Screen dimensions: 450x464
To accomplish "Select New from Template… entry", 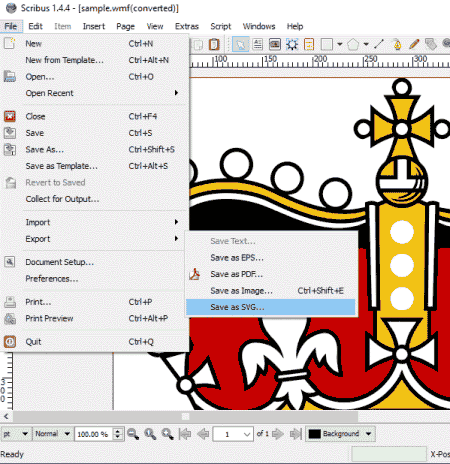I will tap(94, 60).
